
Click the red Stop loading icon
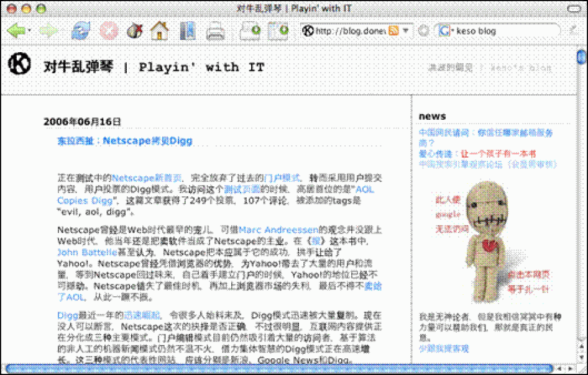[x=108, y=30]
